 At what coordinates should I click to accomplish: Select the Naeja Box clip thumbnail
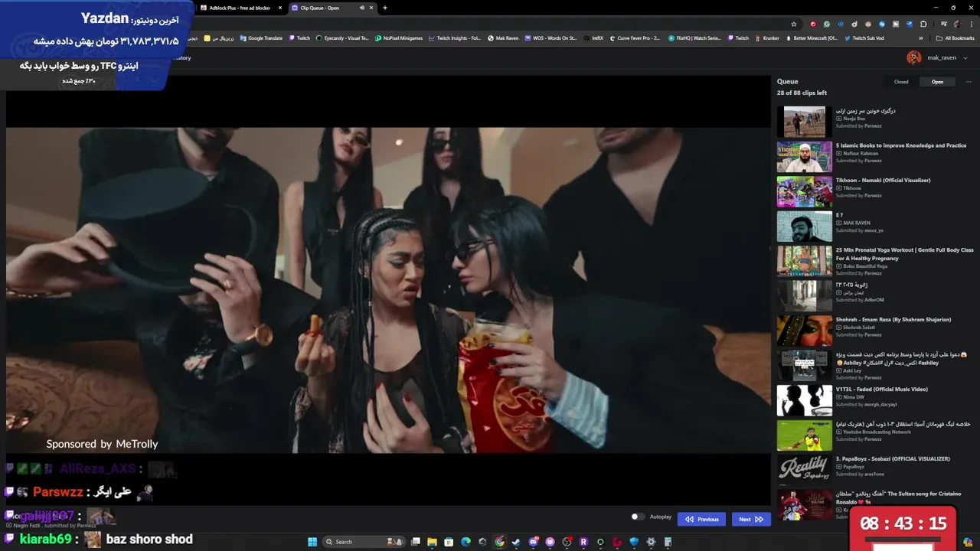(x=804, y=122)
